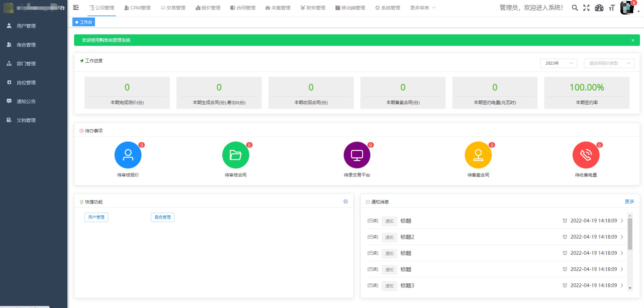644x308 pixels.
Task: Select the 采集管理 top menu
Action: point(278,8)
